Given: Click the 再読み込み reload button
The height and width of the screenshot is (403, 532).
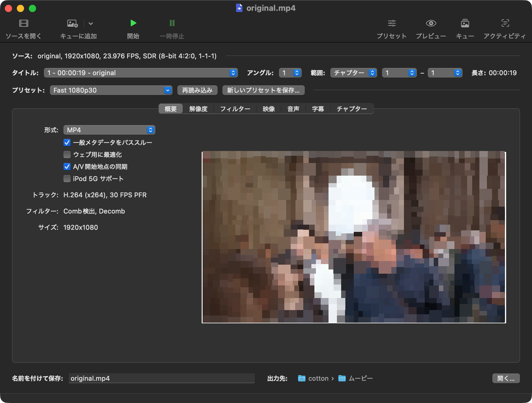Looking at the screenshot, I should pos(197,90).
